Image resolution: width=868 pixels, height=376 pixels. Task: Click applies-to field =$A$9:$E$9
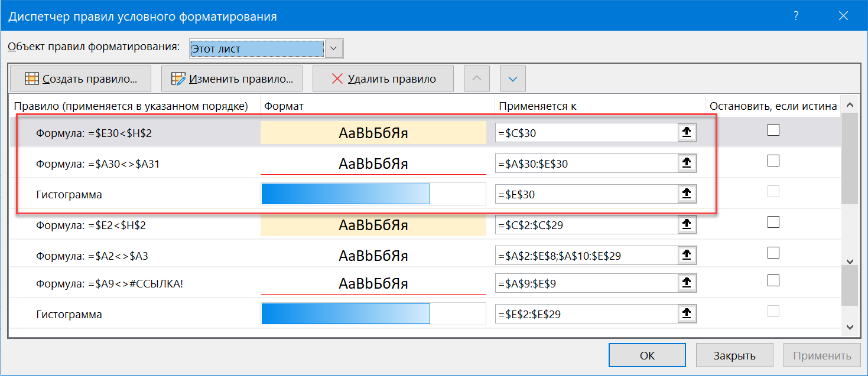[586, 284]
